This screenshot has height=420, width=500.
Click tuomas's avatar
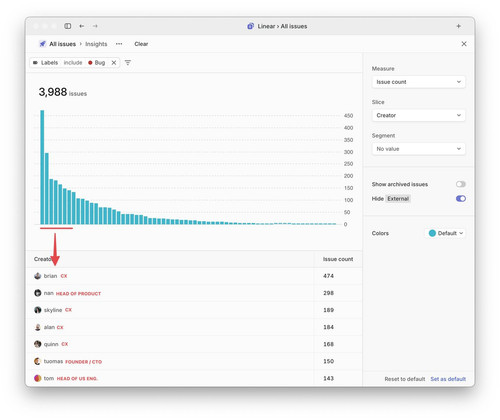38,361
